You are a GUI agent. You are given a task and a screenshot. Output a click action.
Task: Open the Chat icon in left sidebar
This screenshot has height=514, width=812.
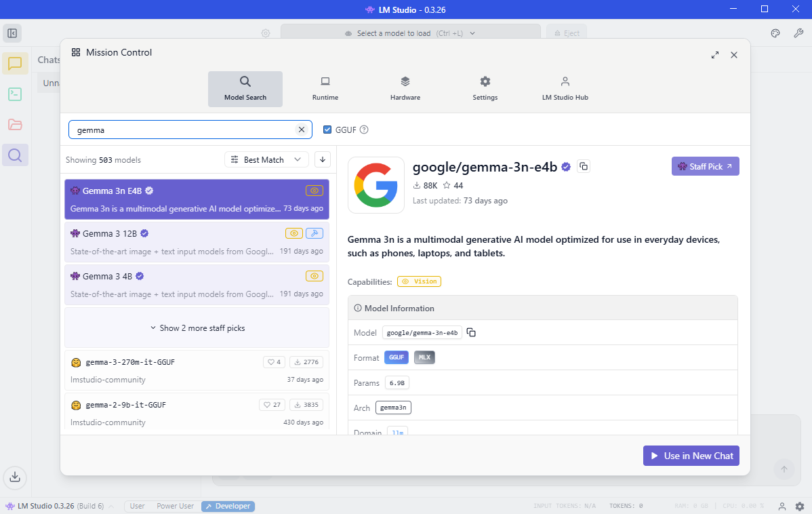click(15, 64)
